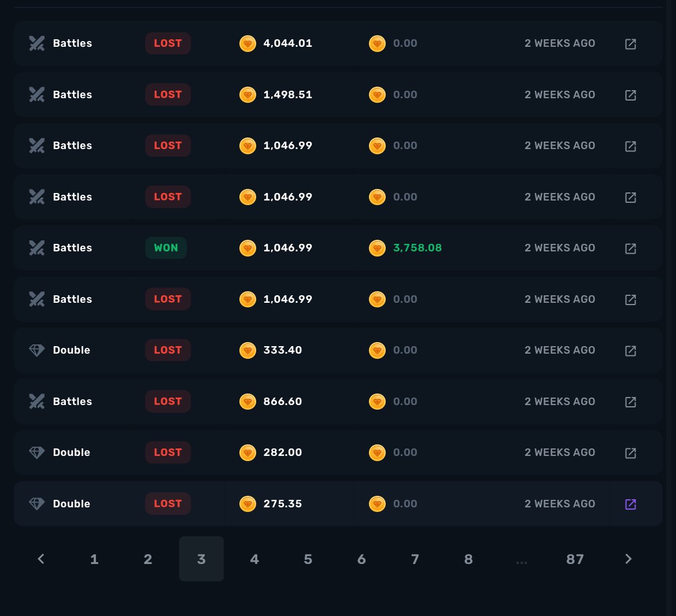Click the 4,044.01 wager amount
The height and width of the screenshot is (616, 676).
[x=287, y=43]
